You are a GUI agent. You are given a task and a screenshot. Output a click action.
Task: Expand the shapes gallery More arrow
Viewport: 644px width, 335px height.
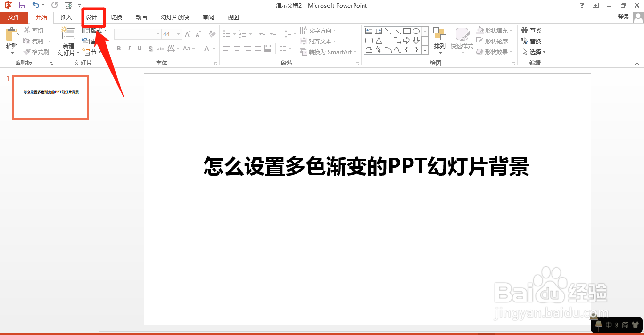[425, 50]
